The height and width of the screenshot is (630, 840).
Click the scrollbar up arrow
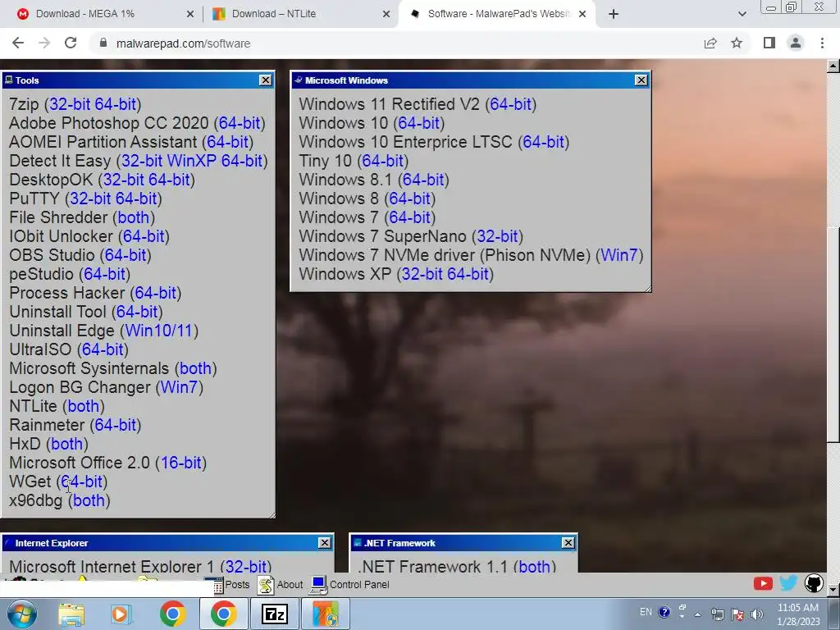tap(833, 66)
